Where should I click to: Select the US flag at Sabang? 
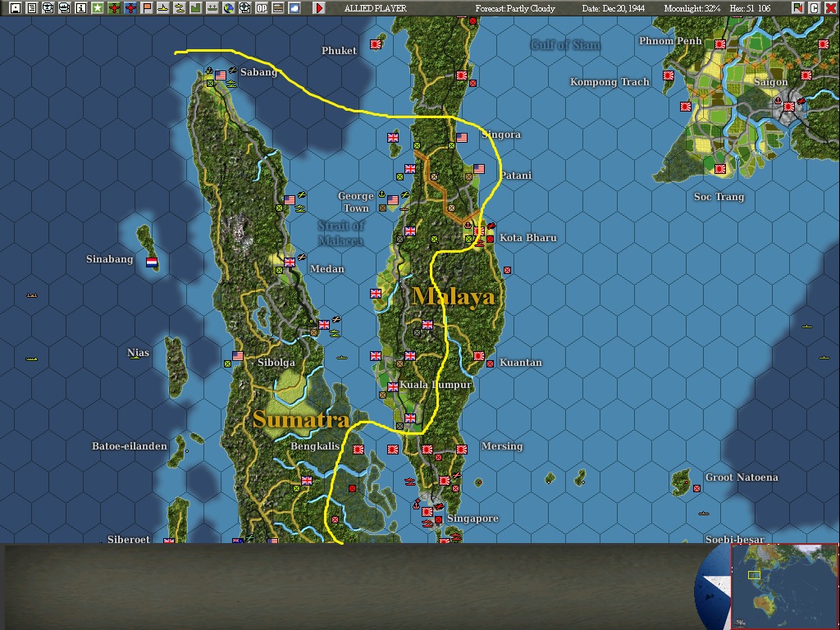click(x=220, y=75)
